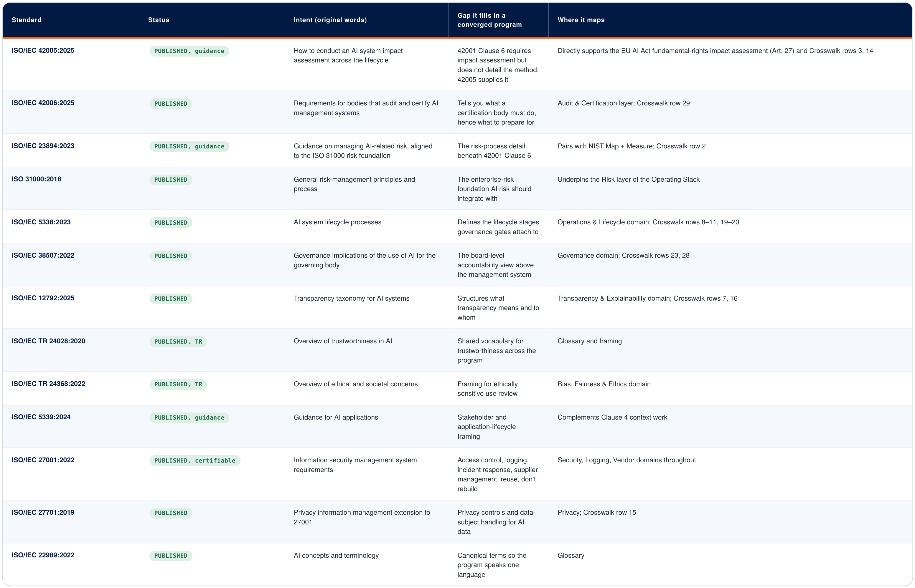Select 'Bias, Fairness & Ethics domain' text
The image size is (915, 588).
[x=604, y=384]
